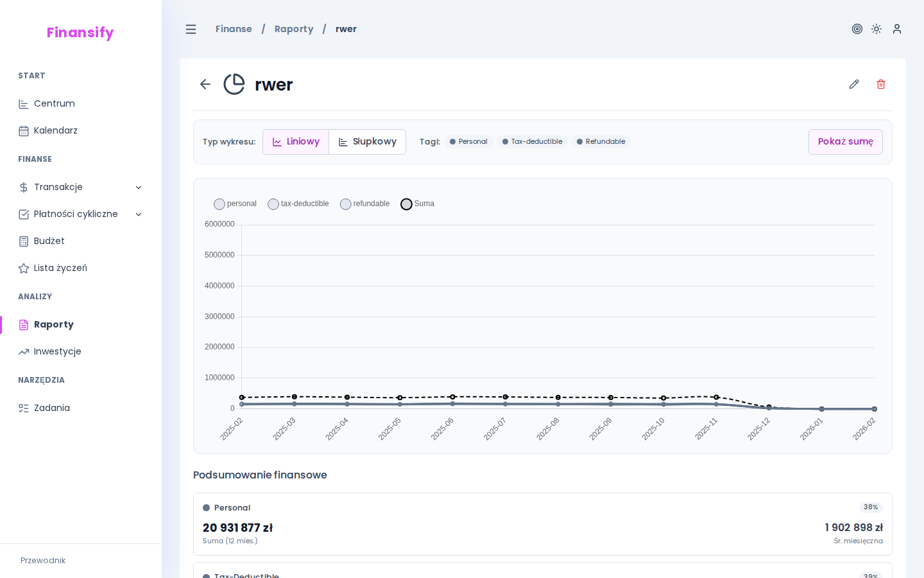
Task: Open Kalendarz from the sidebar
Action: (55, 130)
